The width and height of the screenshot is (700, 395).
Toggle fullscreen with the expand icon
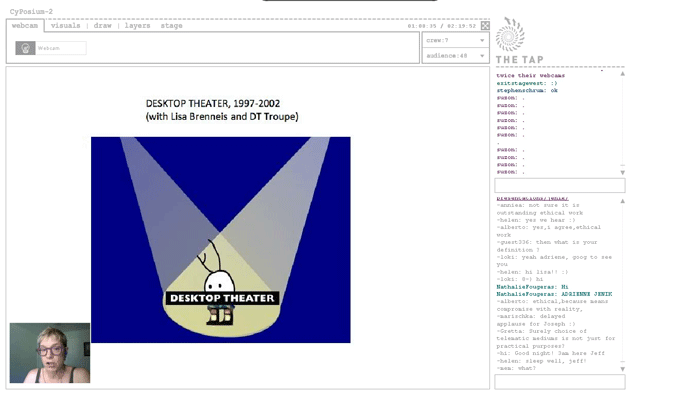click(x=485, y=26)
